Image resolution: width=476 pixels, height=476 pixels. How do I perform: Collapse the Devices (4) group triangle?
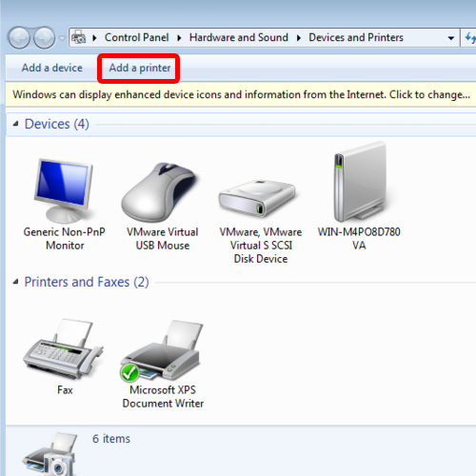pyautogui.click(x=15, y=124)
